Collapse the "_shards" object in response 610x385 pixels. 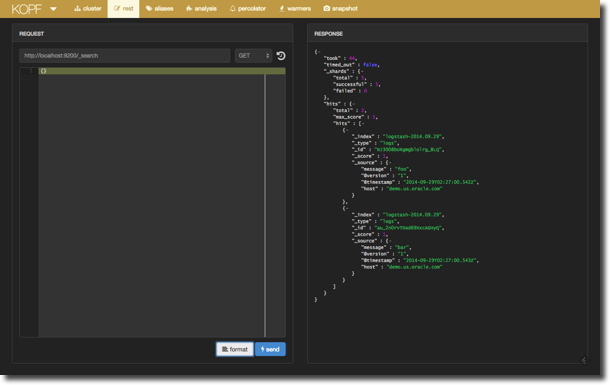click(x=361, y=71)
